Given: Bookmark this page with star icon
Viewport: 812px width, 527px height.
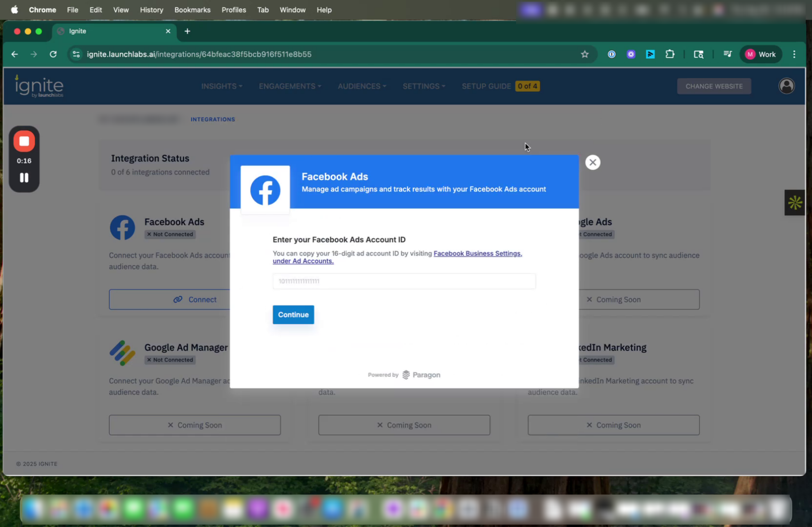Looking at the screenshot, I should [584, 54].
